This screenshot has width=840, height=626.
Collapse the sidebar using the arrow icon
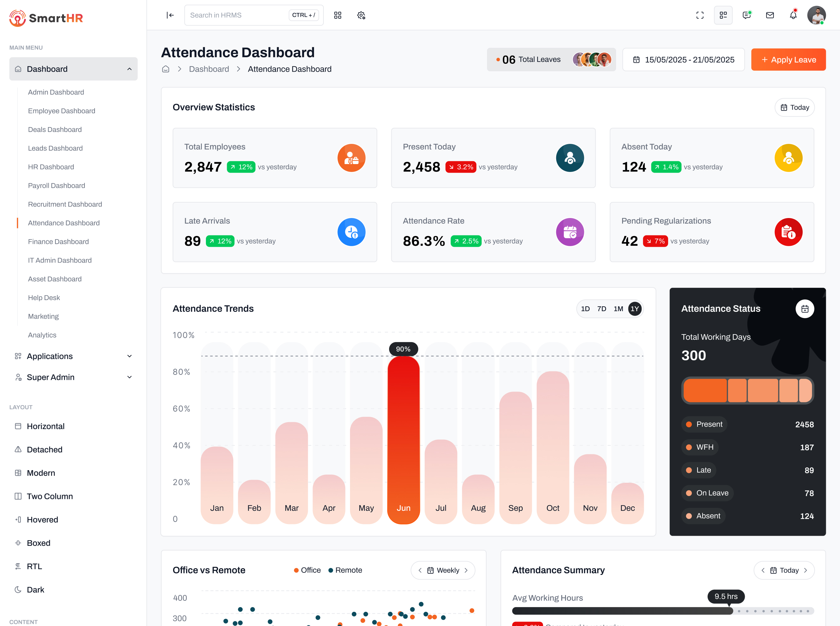(x=170, y=15)
